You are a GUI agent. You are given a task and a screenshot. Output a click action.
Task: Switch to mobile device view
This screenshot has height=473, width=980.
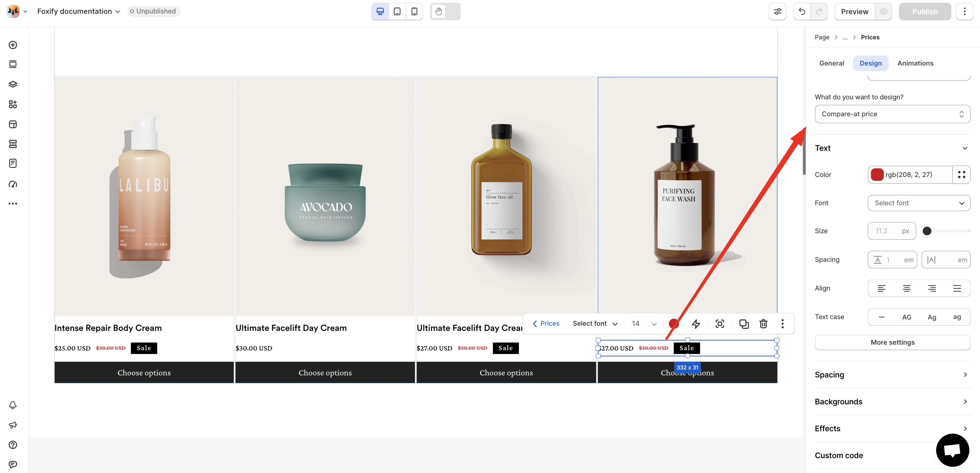(414, 11)
